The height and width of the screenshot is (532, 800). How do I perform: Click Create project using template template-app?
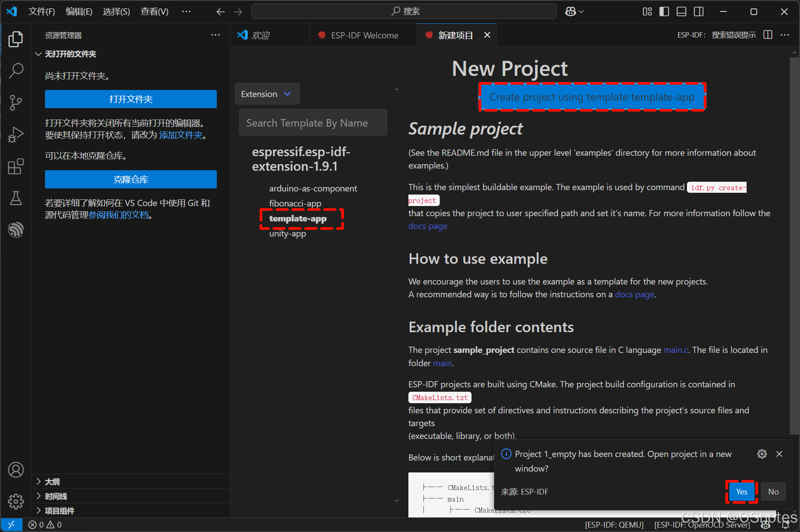592,97
